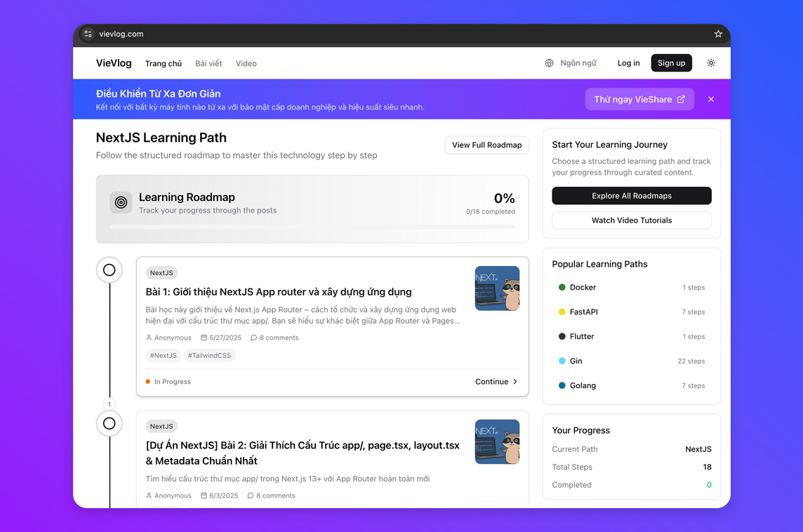Click the 0/18 completed text
The width and height of the screenshot is (803, 532).
tap(491, 211)
